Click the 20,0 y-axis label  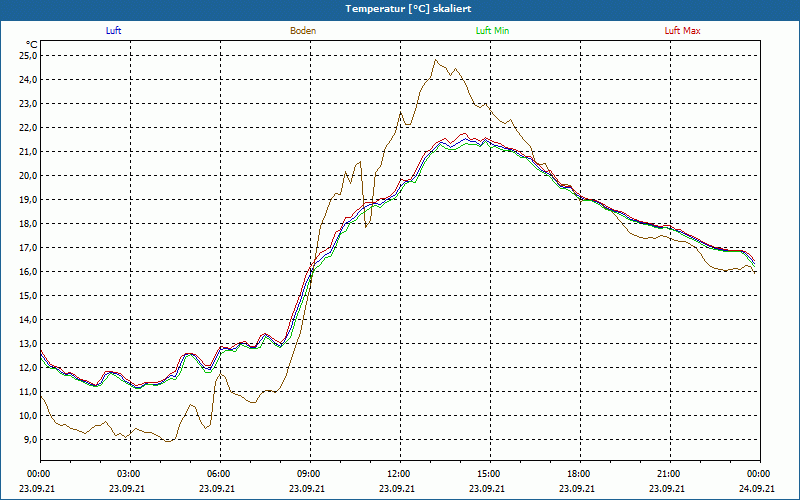click(27, 175)
